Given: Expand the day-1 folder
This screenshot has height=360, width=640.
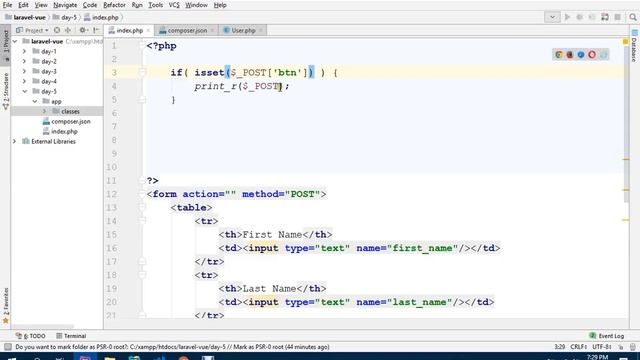Looking at the screenshot, I should point(24,51).
